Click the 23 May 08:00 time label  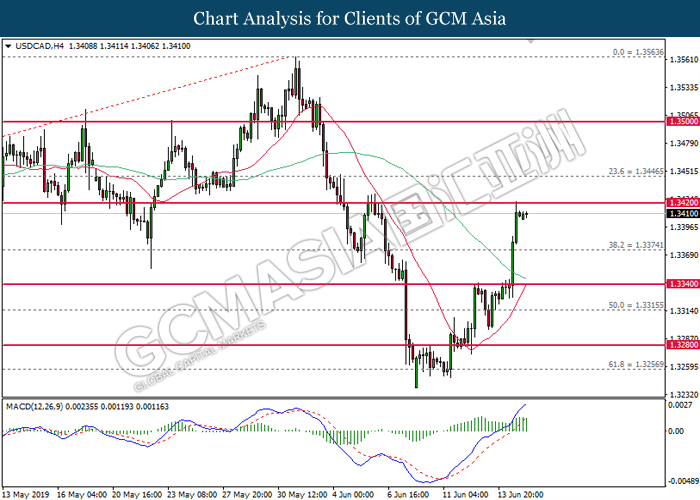point(192,495)
